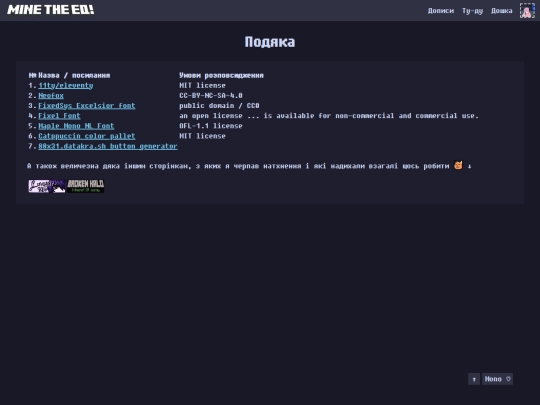The height and width of the screenshot is (405, 540).
Task: Click the 'MIT license' text beside Catppuccin
Action: pos(202,136)
